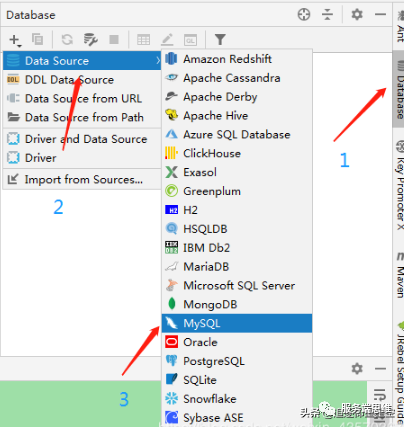Select PostgreSQL data source
This screenshot has width=404, height=427.
(237, 361)
